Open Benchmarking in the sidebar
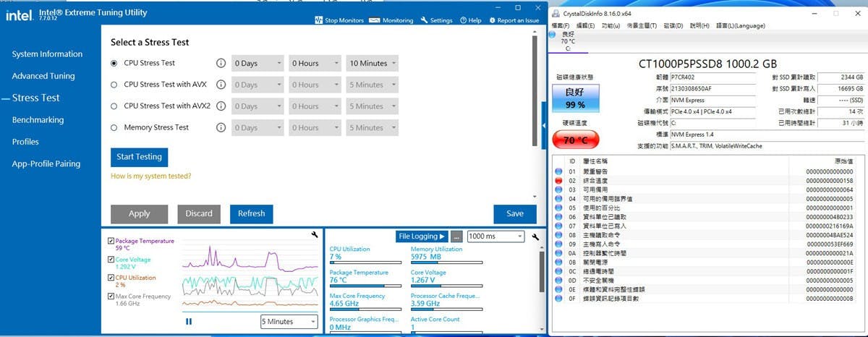This screenshot has height=337, width=868. (38, 120)
